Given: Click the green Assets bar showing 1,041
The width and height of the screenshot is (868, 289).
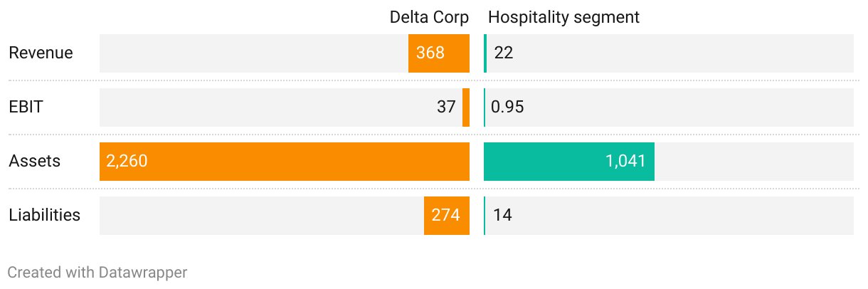Looking at the screenshot, I should [568, 161].
